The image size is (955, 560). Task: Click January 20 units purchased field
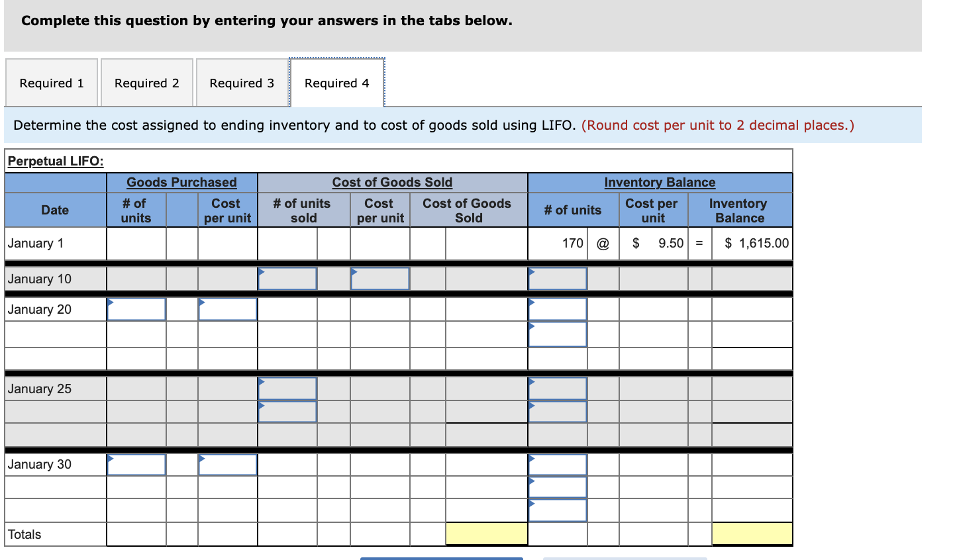[x=136, y=309]
